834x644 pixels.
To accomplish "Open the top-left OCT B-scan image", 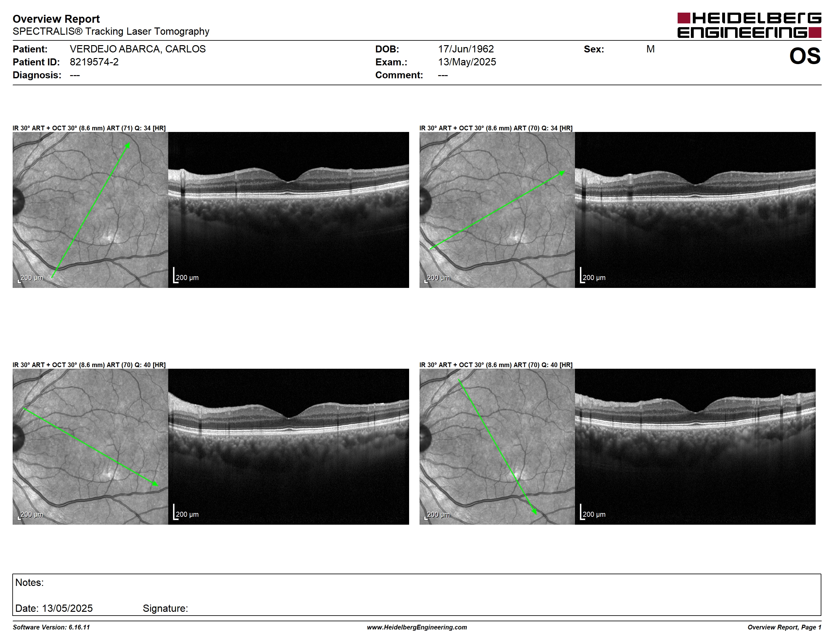I will (288, 210).
